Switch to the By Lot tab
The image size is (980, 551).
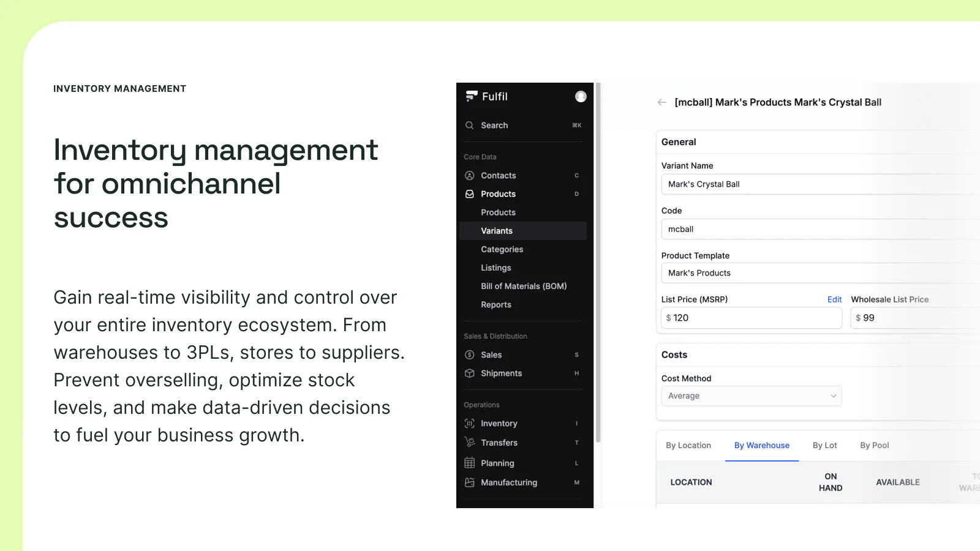click(824, 446)
